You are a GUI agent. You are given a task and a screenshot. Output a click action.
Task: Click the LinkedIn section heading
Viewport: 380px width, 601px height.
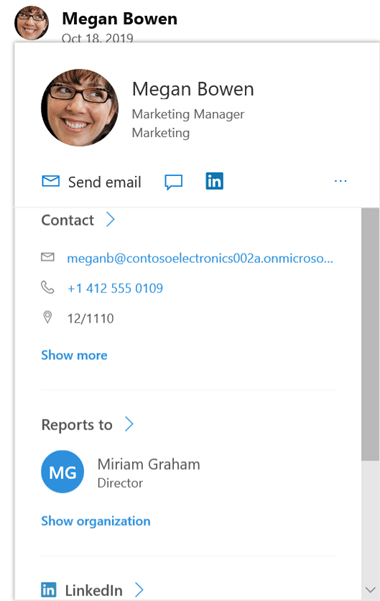(94, 590)
